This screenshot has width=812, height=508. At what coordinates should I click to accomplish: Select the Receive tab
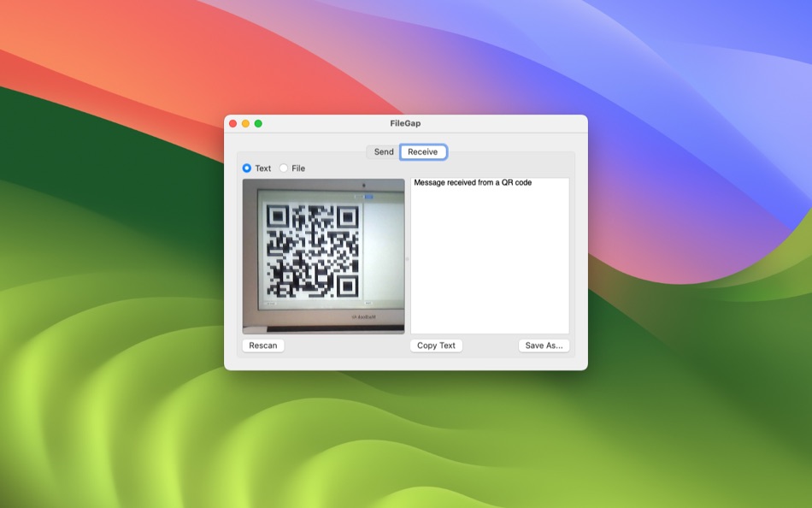tap(422, 152)
